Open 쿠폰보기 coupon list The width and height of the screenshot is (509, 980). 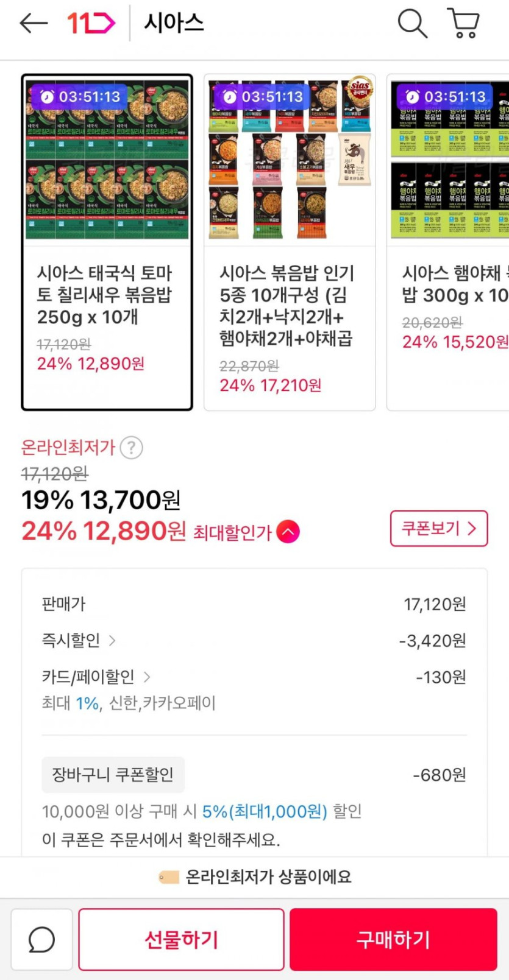point(438,528)
